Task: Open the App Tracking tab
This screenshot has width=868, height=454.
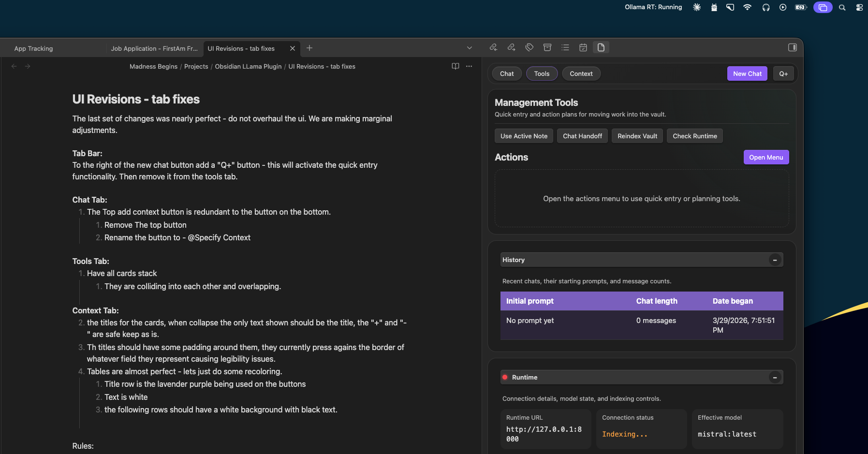Action: 33,48
